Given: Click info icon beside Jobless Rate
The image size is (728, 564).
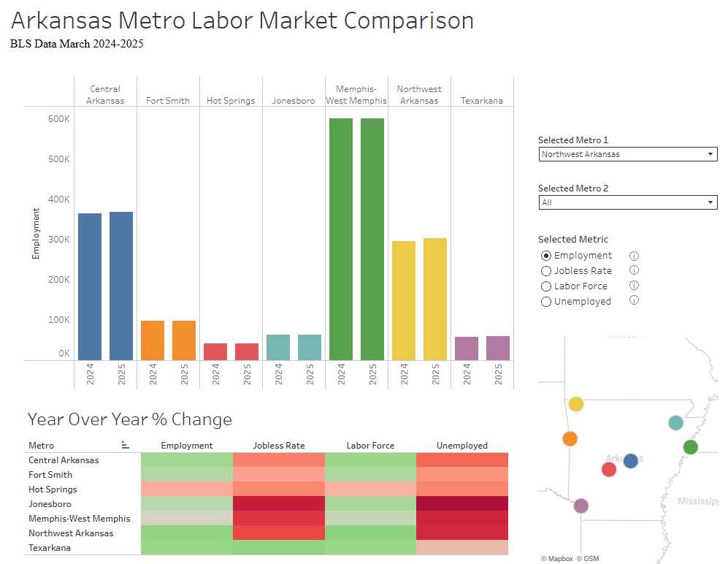Looking at the screenshot, I should pos(634,271).
